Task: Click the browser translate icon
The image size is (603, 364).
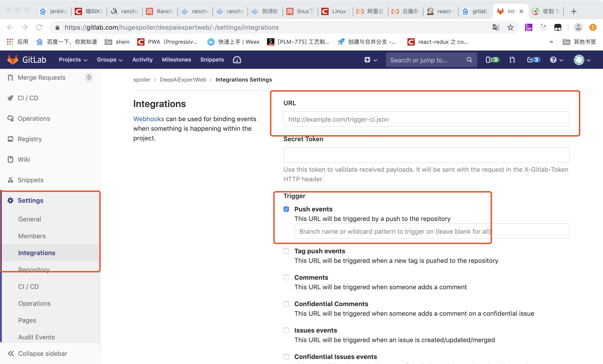Action: pyautogui.click(x=496, y=27)
